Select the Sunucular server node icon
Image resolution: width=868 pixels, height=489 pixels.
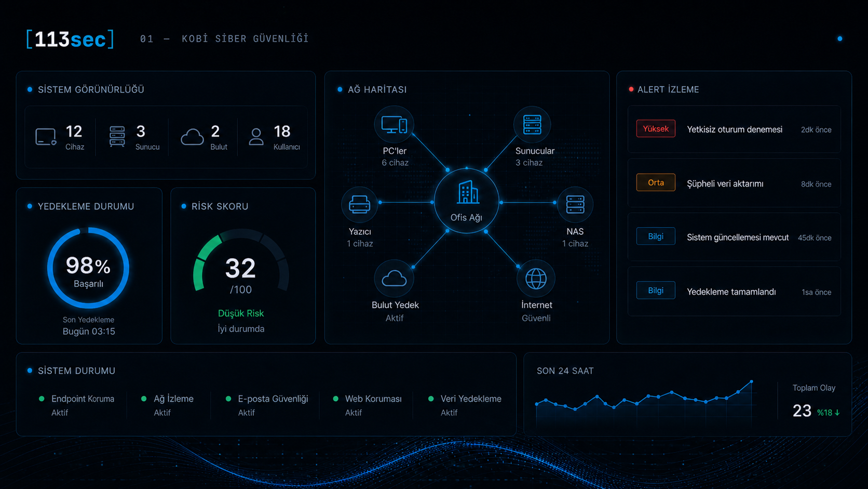click(532, 125)
